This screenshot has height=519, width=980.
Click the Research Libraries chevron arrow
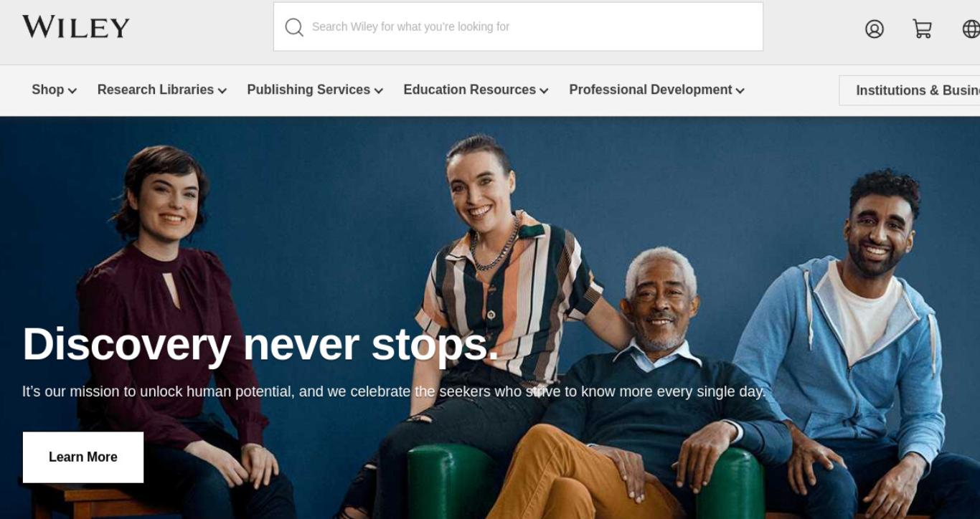coord(222,91)
